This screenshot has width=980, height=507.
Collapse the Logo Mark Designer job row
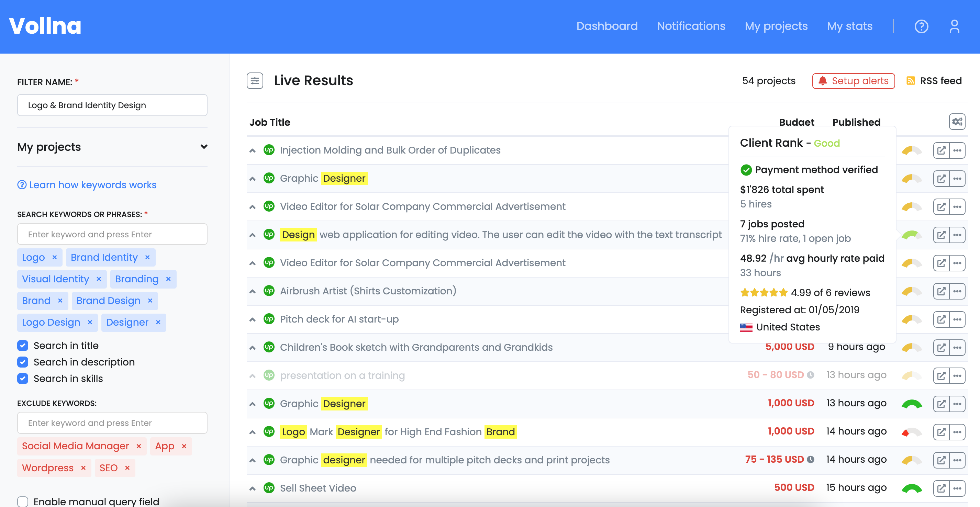click(252, 432)
